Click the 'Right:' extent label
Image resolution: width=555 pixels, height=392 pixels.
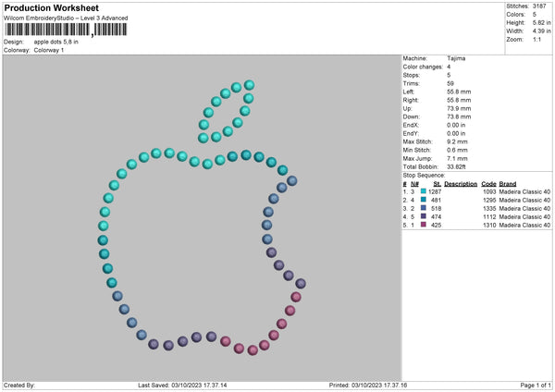[410, 100]
